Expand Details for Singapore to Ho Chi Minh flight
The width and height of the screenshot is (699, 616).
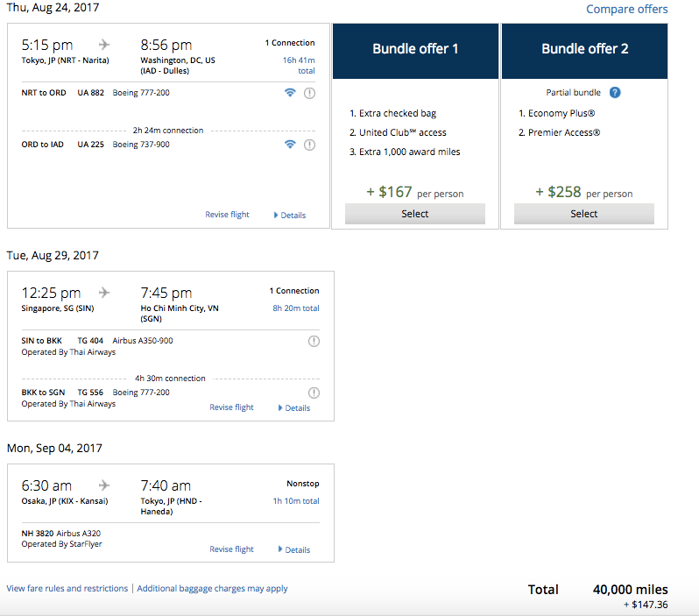(296, 407)
